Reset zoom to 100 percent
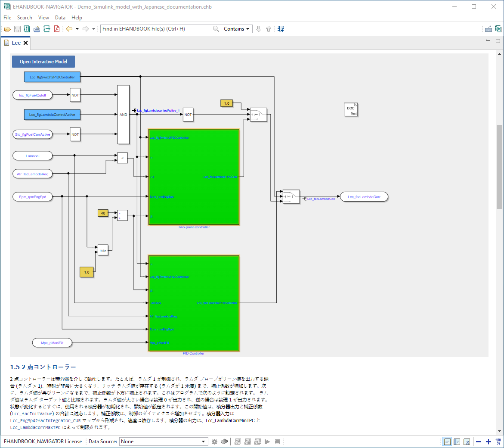 click(498, 442)
